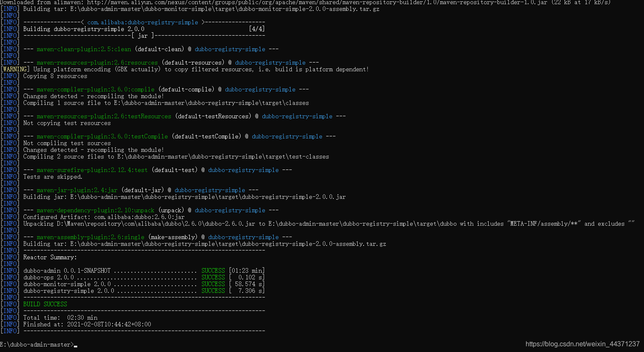
Task: Click 'maven-dependency-plugin:2.10:unpack' text
Action: pos(95,210)
